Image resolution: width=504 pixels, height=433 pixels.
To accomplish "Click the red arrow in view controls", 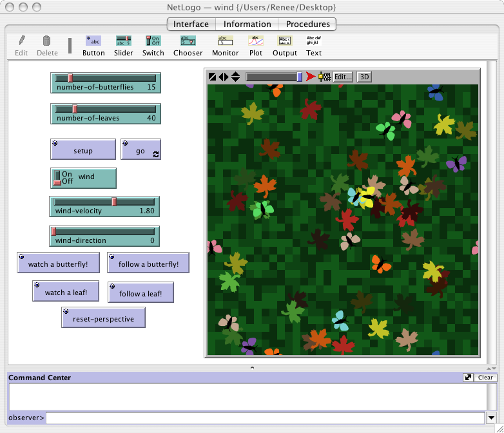I will 311,77.
